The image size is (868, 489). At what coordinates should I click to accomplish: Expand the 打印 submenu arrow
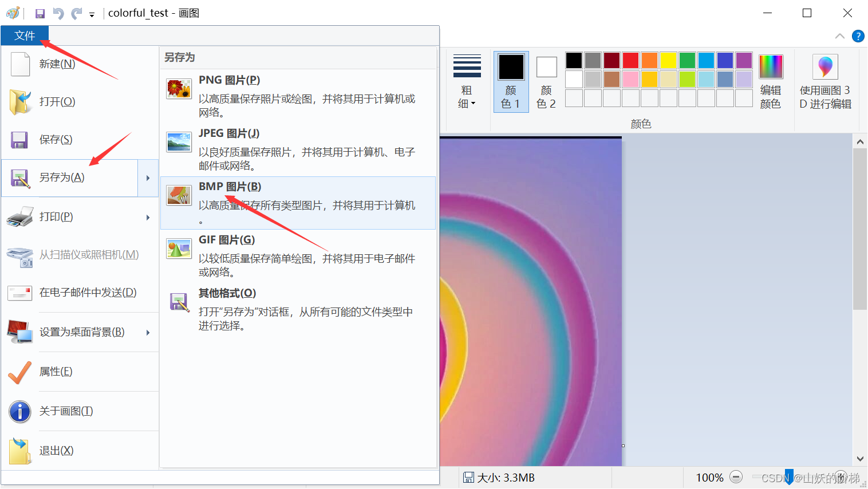tap(148, 218)
